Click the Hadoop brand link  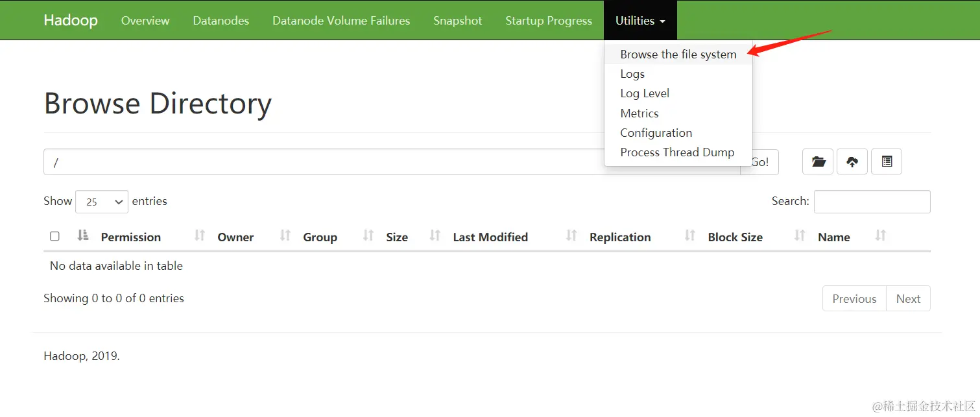coord(71,20)
